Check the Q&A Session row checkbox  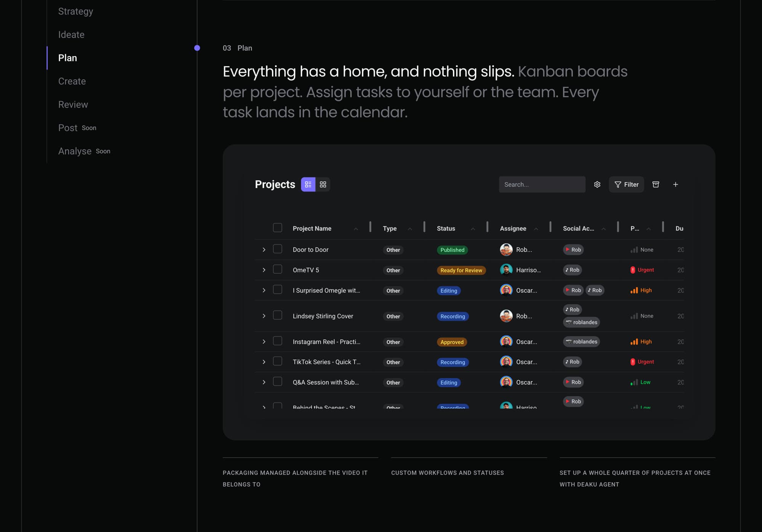click(x=277, y=381)
